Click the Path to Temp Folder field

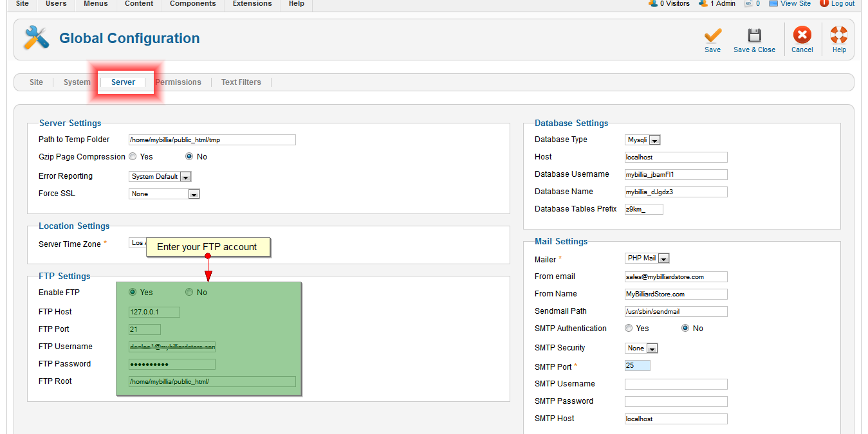pos(212,140)
